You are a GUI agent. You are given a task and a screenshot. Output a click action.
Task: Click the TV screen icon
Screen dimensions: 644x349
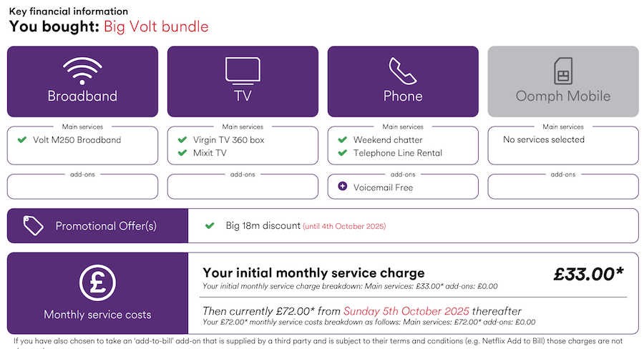click(x=243, y=71)
